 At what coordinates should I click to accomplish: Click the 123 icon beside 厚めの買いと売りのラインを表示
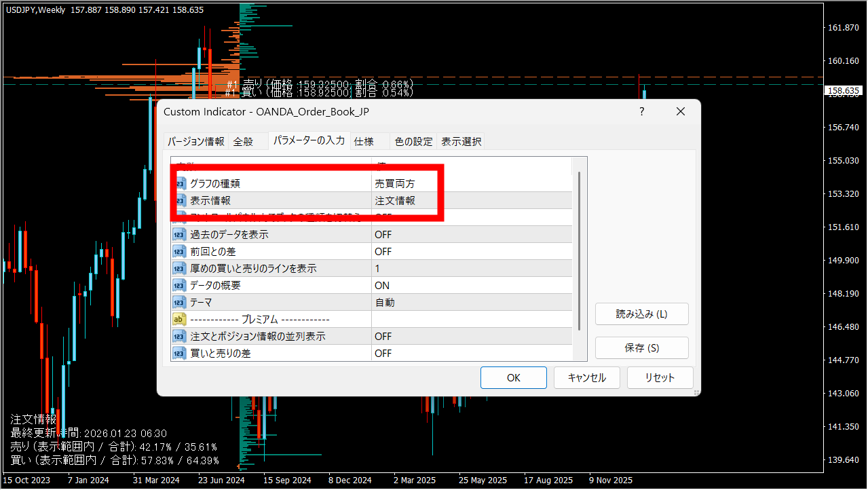tap(179, 268)
